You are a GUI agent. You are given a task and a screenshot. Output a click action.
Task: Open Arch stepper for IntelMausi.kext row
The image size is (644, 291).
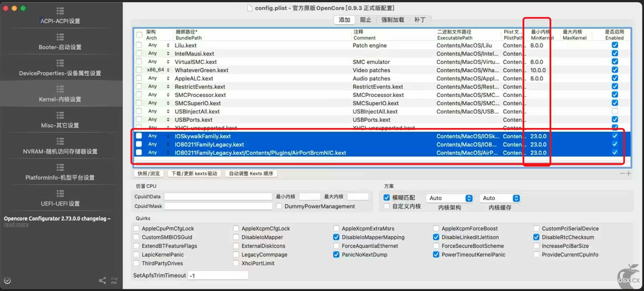(168, 53)
